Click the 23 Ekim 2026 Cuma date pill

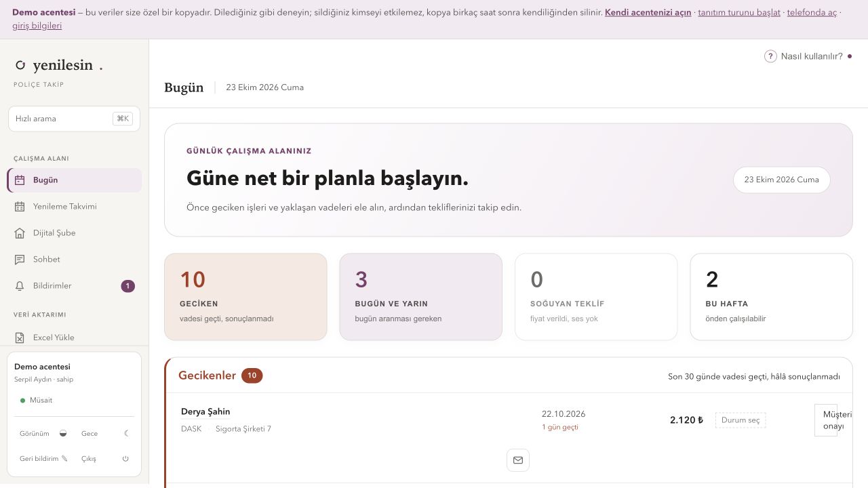(x=782, y=180)
